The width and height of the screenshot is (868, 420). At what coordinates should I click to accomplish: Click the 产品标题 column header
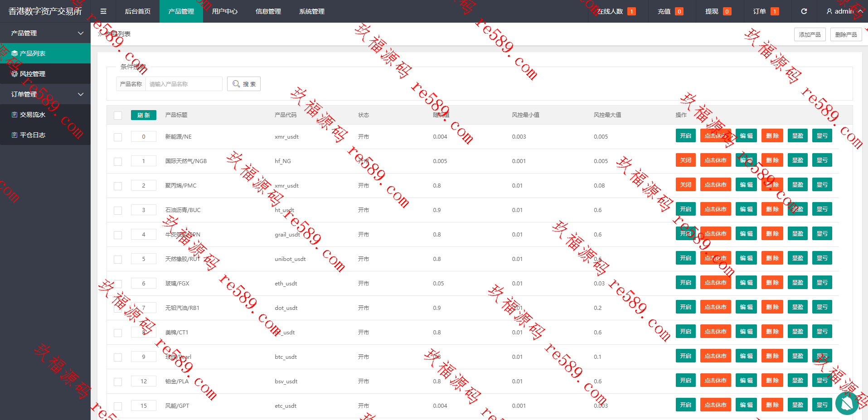pos(176,115)
